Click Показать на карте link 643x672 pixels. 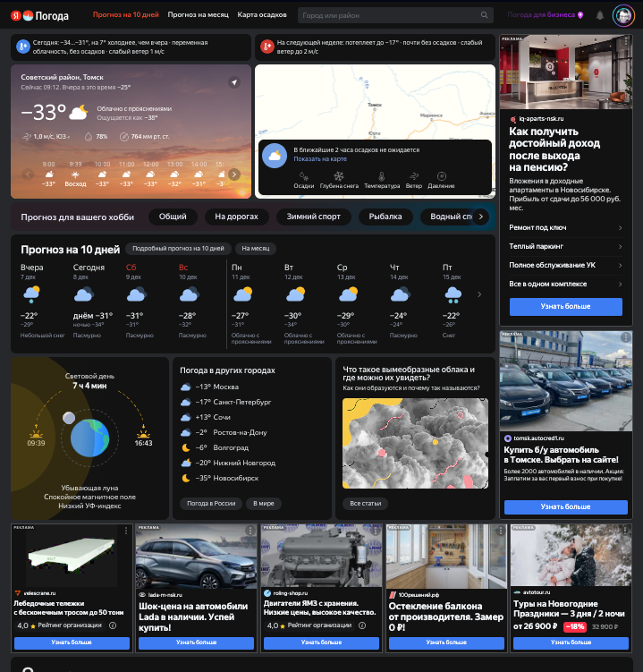319,158
